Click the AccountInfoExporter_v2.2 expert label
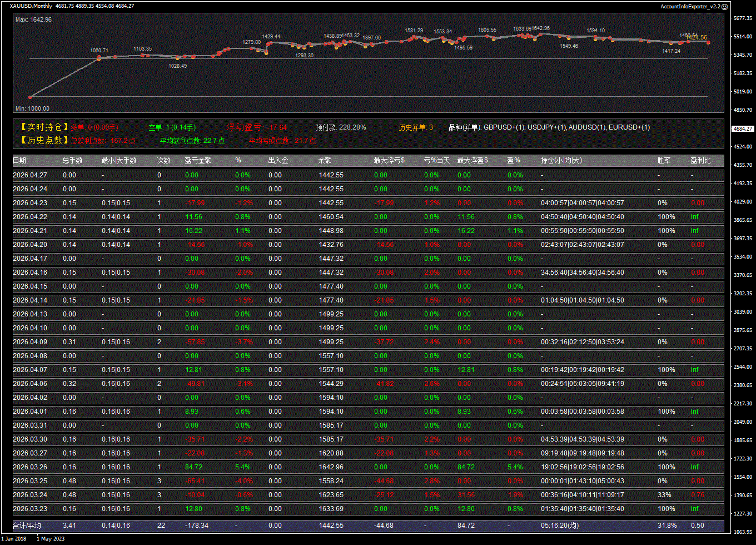The width and height of the screenshot is (756, 545). coord(690,6)
